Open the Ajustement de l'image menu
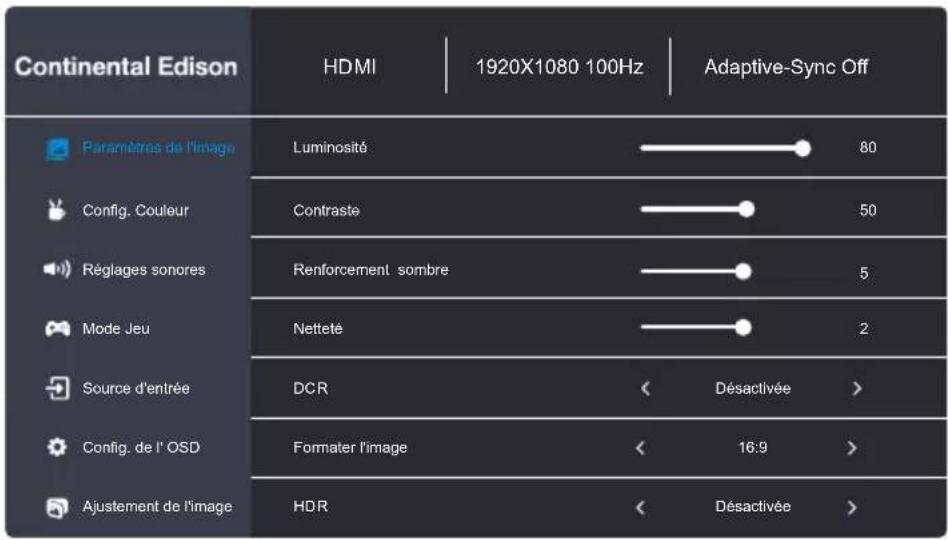The image size is (948, 540). pos(157,507)
